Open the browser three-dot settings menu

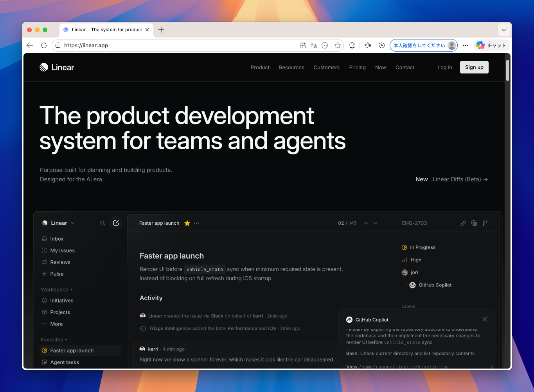pos(466,45)
